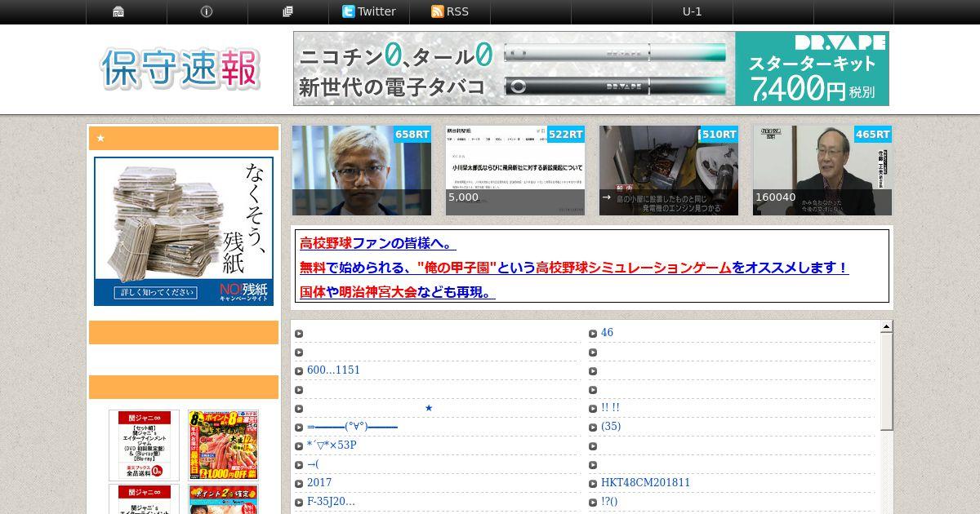
Task: Open the (°∀°) emoticon headline link
Action: (353, 427)
